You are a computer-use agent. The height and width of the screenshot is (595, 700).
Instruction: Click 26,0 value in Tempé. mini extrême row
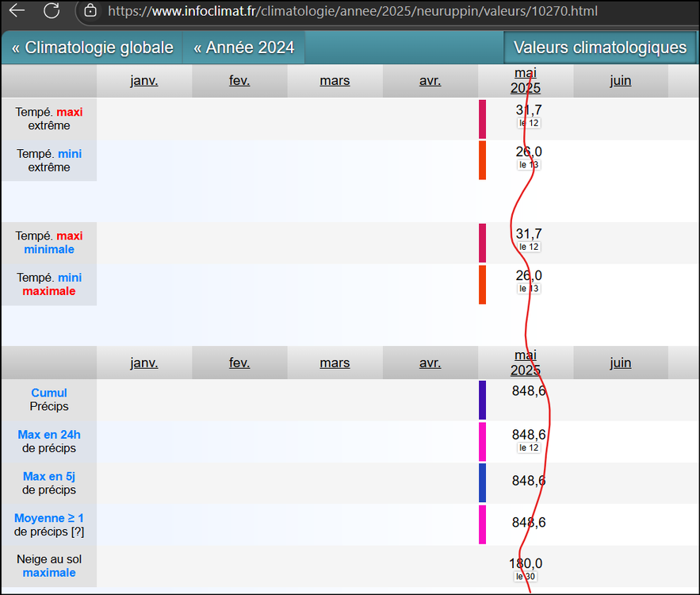pos(529,152)
